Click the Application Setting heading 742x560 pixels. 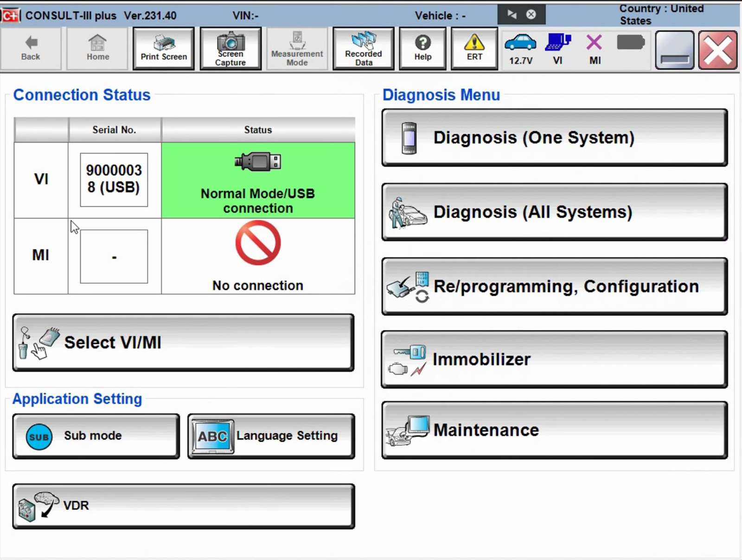(x=77, y=399)
